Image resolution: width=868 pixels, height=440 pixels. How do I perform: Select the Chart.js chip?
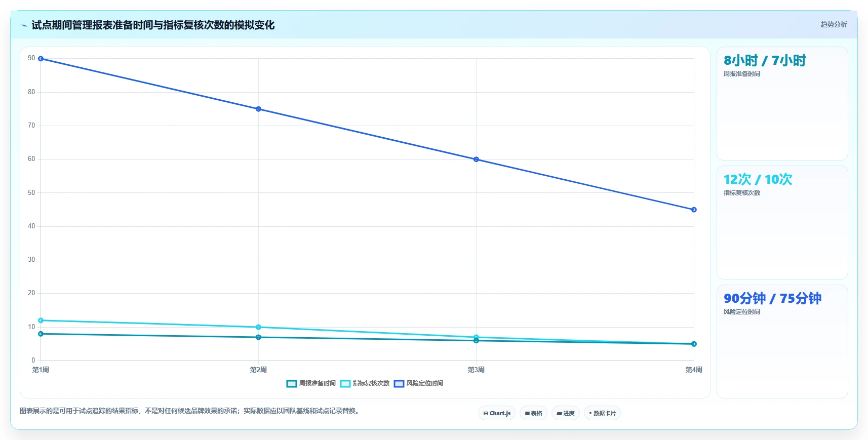497,413
